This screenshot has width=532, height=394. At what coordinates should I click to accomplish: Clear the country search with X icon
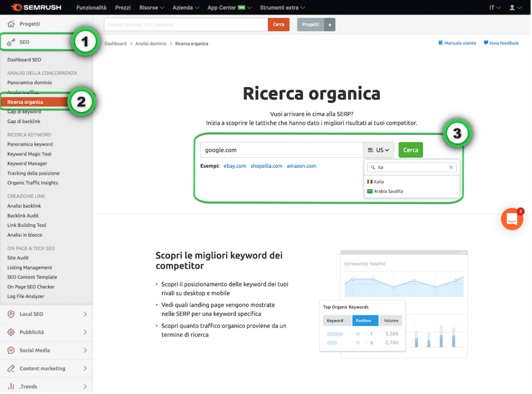coord(451,167)
